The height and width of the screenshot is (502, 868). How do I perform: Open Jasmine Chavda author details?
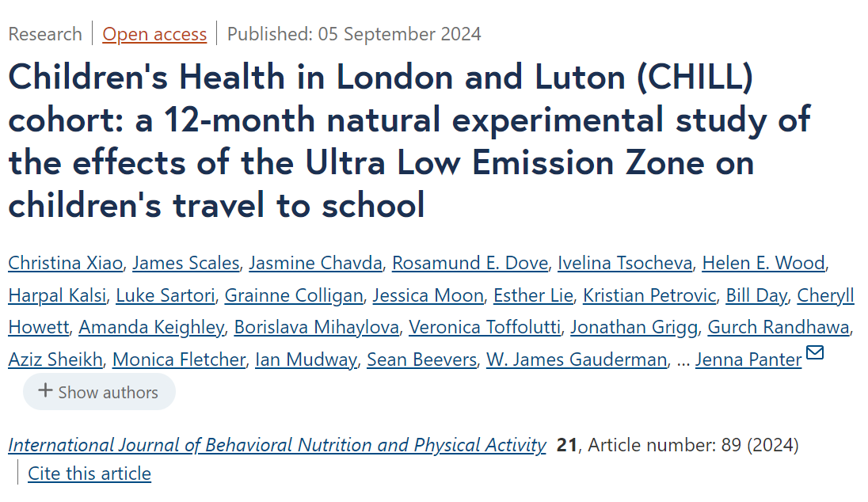pyautogui.click(x=315, y=263)
